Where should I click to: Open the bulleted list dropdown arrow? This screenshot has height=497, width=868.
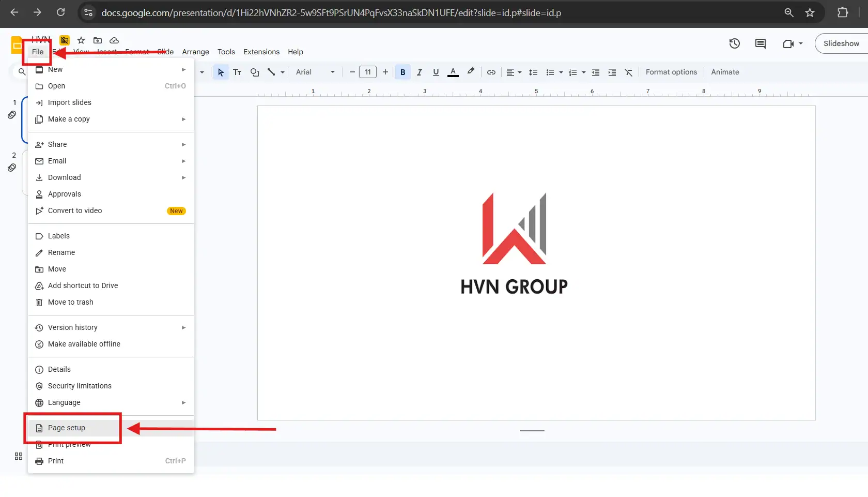coord(561,72)
